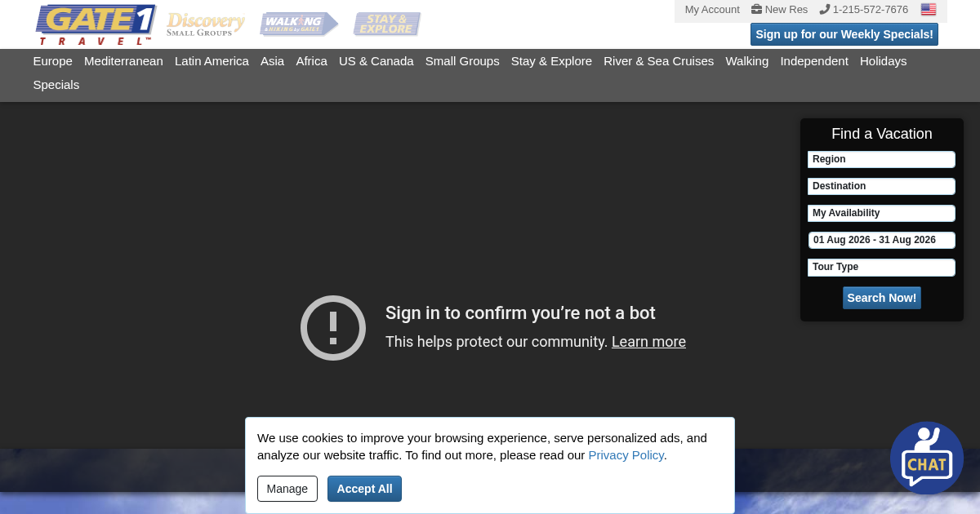Click the Gate 1 Travel logo
This screenshot has width=980, height=514.
tap(96, 24)
